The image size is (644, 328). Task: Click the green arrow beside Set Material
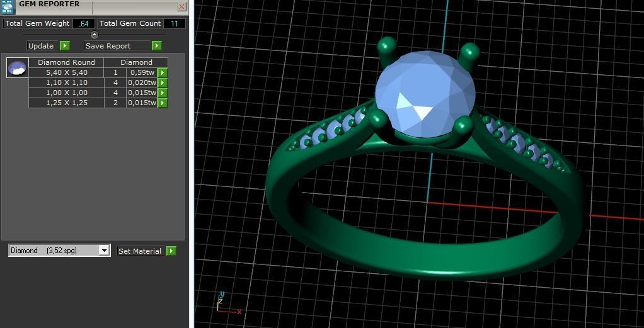click(x=171, y=251)
